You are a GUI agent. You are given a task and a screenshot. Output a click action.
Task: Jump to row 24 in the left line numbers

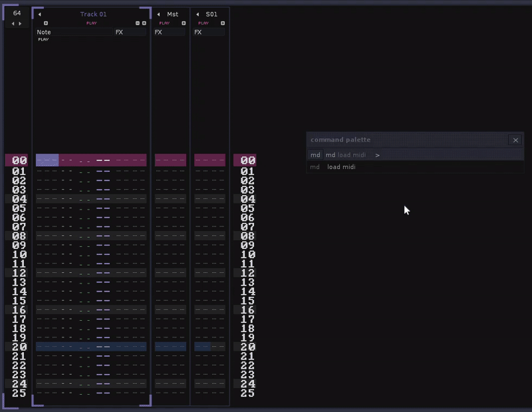(19, 384)
